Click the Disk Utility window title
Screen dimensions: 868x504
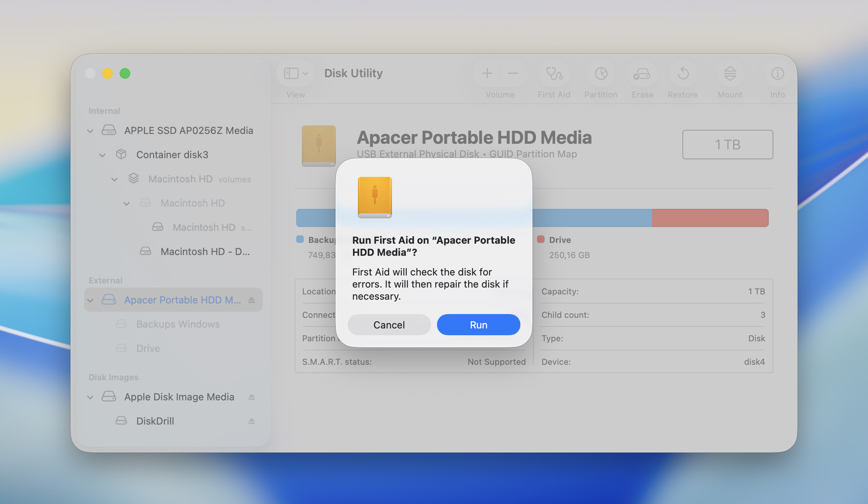(353, 73)
